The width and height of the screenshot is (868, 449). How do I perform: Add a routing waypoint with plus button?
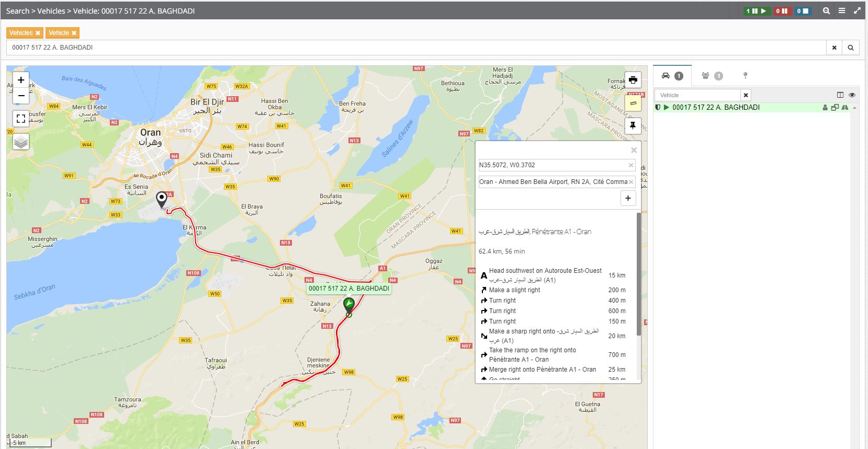click(628, 198)
